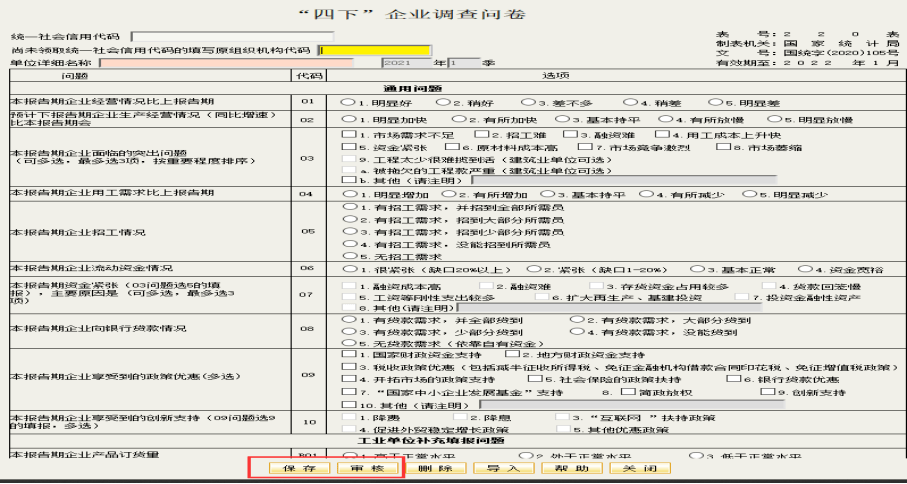Click the 审核 button
Screen dimensions: 907x484
coord(367,468)
